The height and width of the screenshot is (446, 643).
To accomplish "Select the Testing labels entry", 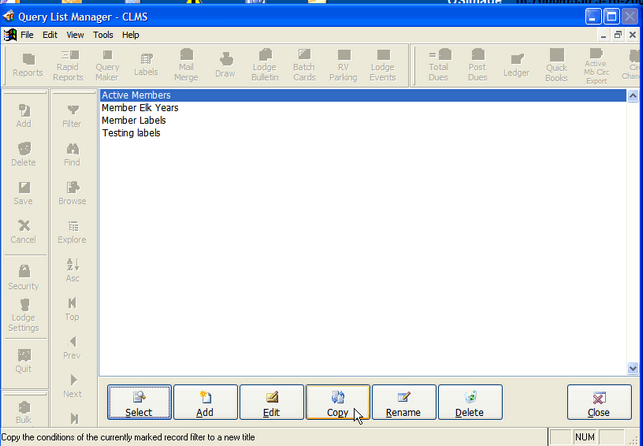I will [131, 133].
